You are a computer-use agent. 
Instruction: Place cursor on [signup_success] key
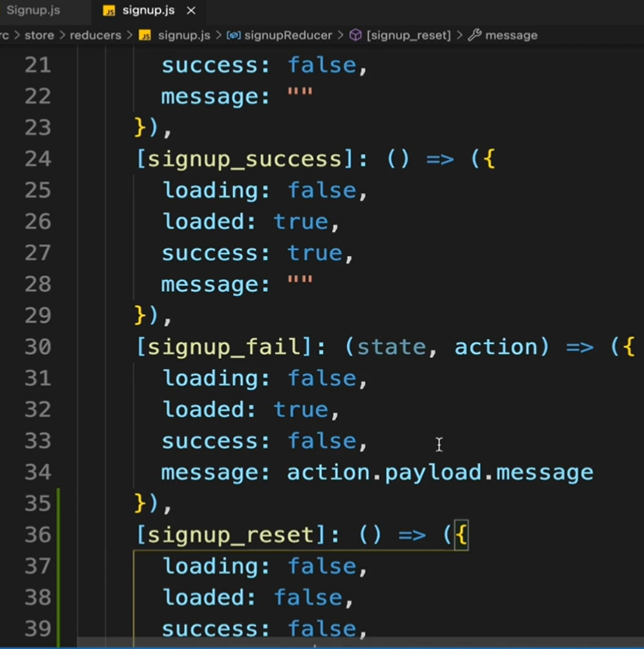click(245, 159)
